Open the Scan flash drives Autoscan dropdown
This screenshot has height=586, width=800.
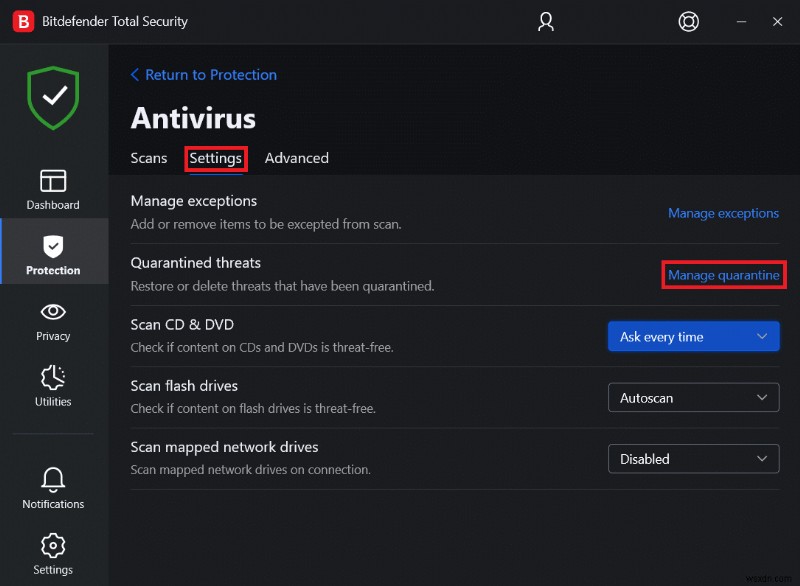(x=693, y=398)
